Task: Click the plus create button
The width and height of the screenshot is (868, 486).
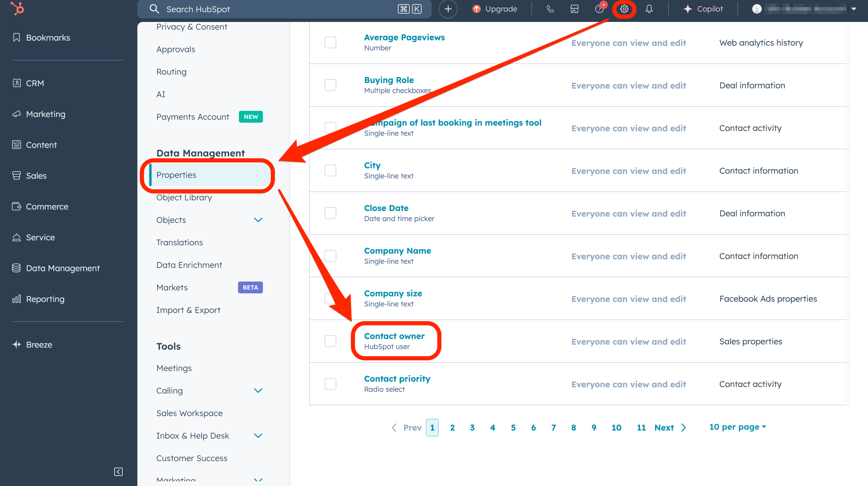Action: (x=448, y=9)
